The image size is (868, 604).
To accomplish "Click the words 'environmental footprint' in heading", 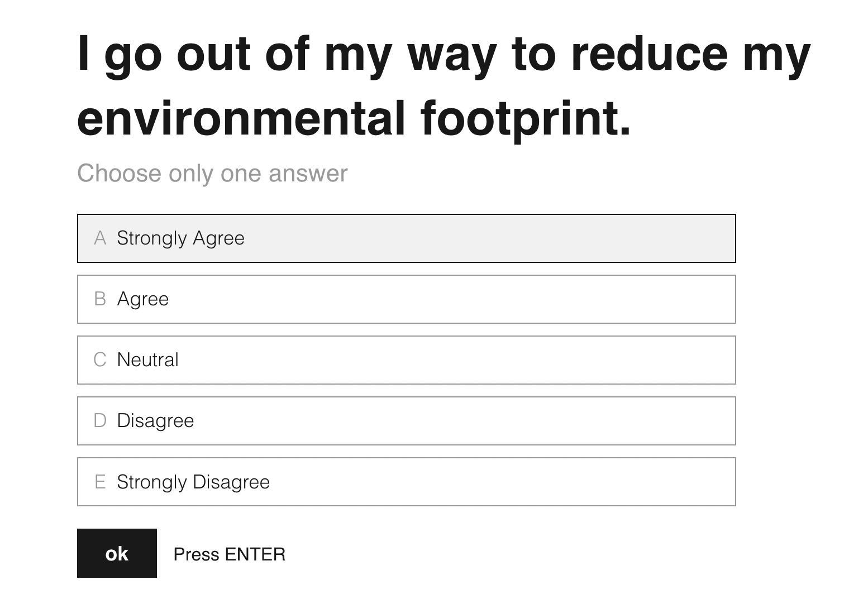I will coord(354,119).
